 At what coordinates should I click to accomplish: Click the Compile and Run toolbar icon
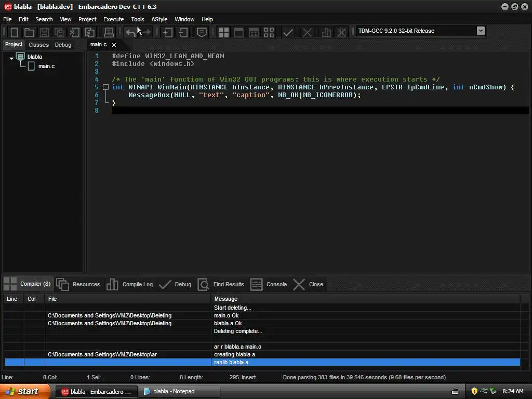click(254, 32)
